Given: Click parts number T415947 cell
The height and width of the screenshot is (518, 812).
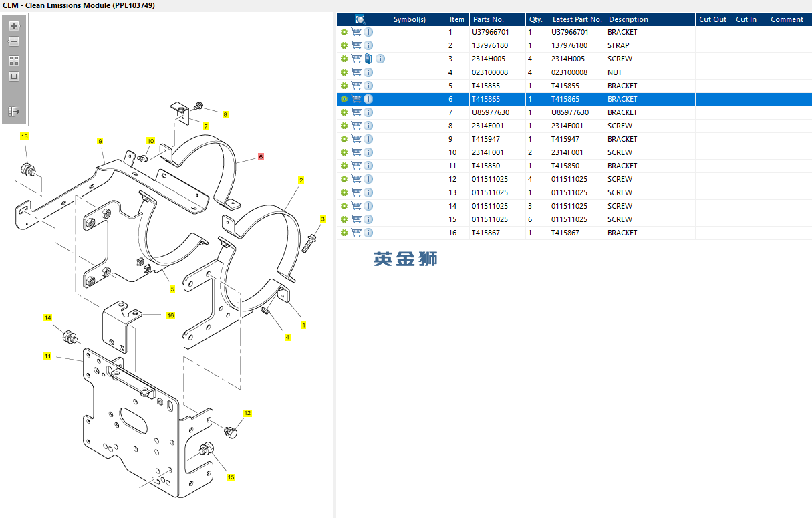Looking at the screenshot, I should (x=497, y=139).
